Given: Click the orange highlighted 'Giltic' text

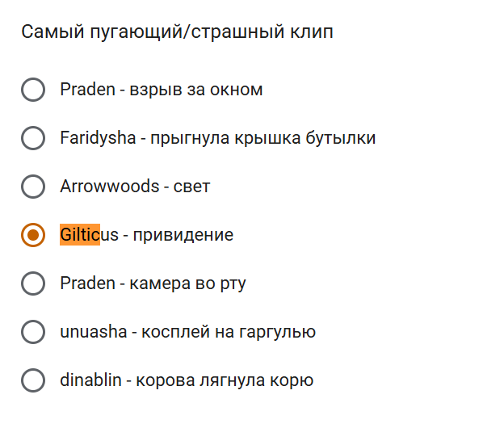Looking at the screenshot, I should (79, 235).
